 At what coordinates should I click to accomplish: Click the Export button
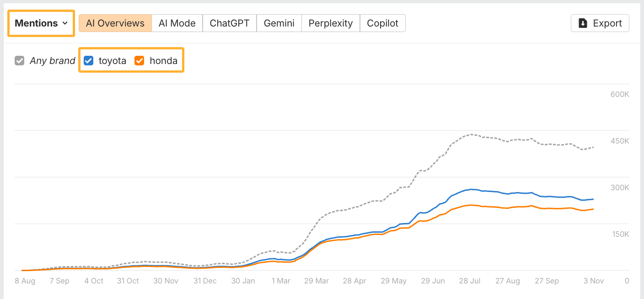600,23
